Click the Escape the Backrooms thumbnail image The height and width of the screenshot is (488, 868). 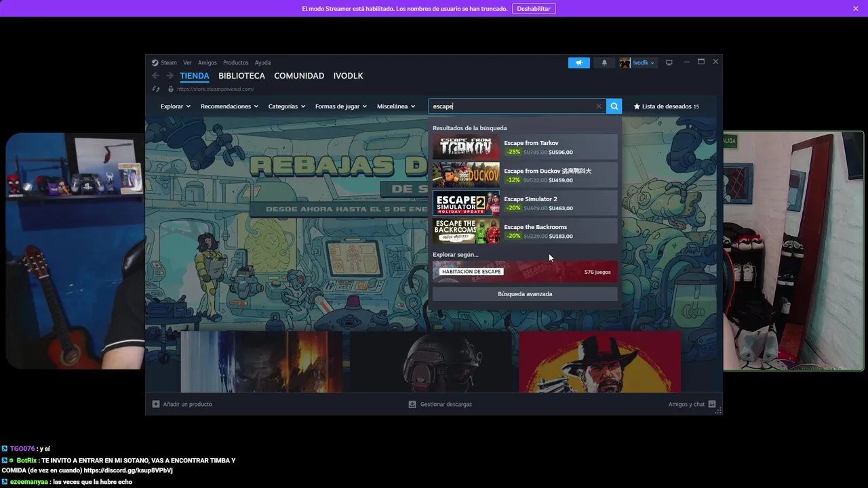tap(466, 231)
